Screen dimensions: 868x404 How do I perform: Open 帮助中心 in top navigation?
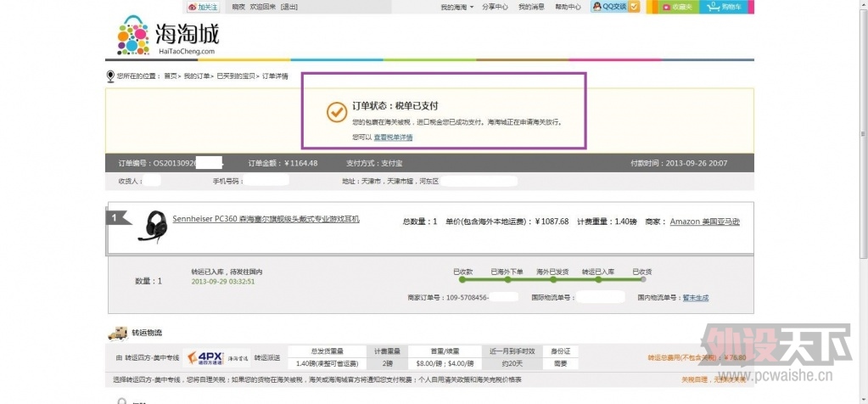coord(568,7)
